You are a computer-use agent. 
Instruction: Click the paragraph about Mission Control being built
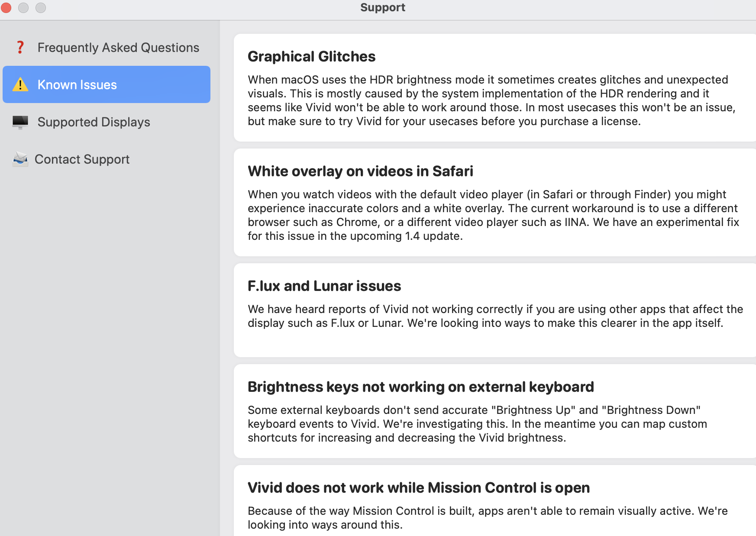pos(488,518)
